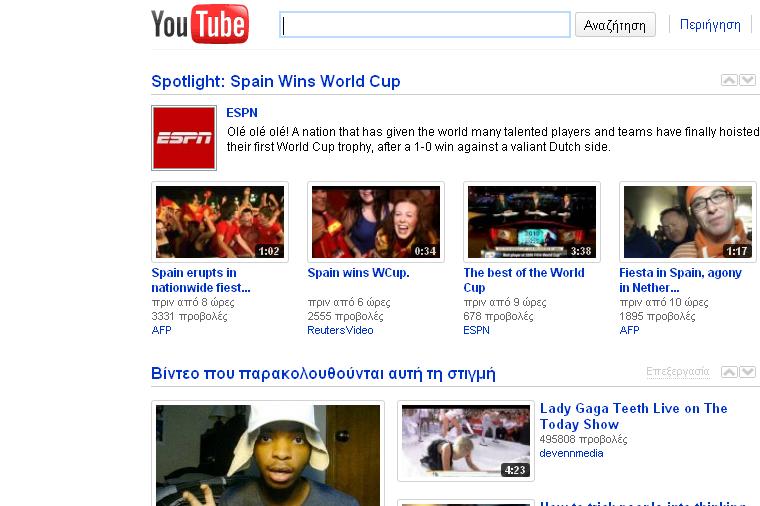Open the 4:23 Lady Gaga video thumbnail
Screen dimensions: 760x506
(x=466, y=441)
